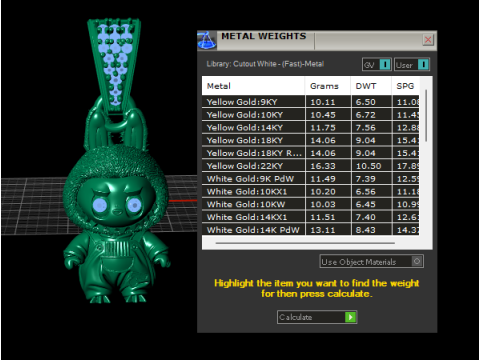Viewport: 480px width, 360px height.
Task: Select White Gold:10KW row
Action: pyautogui.click(x=311, y=204)
